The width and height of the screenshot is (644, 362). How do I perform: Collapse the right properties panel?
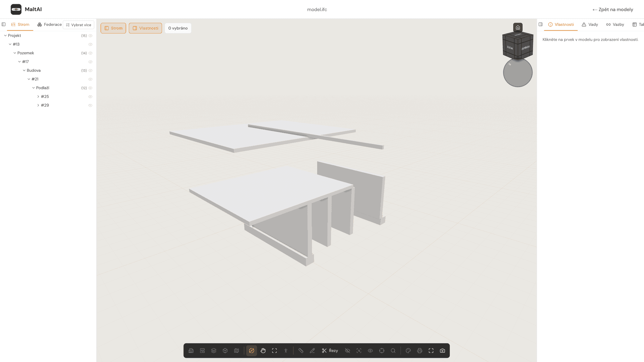(541, 24)
